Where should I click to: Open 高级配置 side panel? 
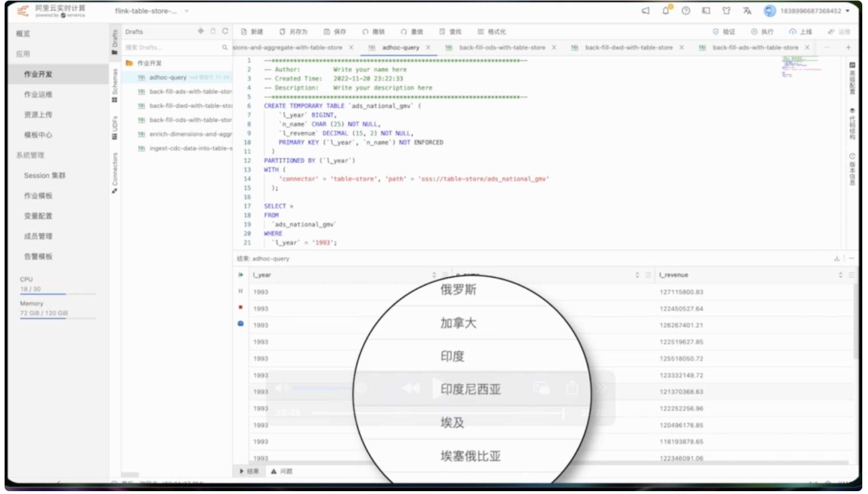(852, 78)
